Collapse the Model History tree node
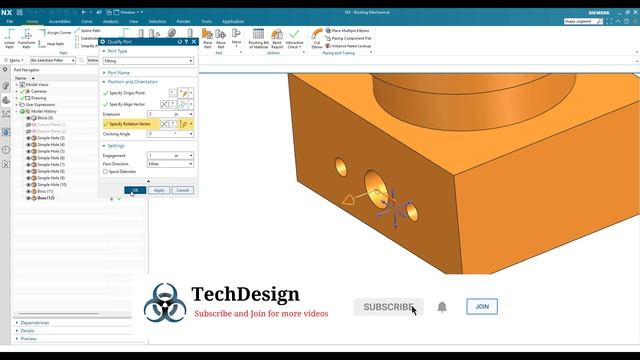 [17, 111]
